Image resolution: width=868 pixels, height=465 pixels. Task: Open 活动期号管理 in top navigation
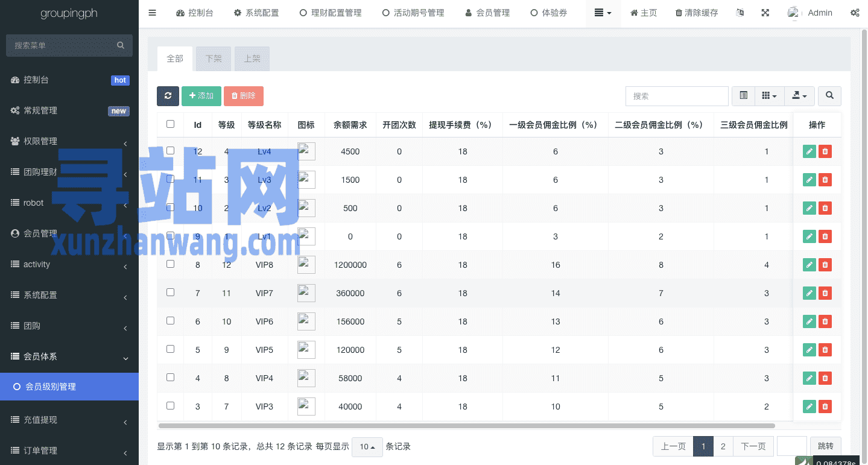(413, 13)
